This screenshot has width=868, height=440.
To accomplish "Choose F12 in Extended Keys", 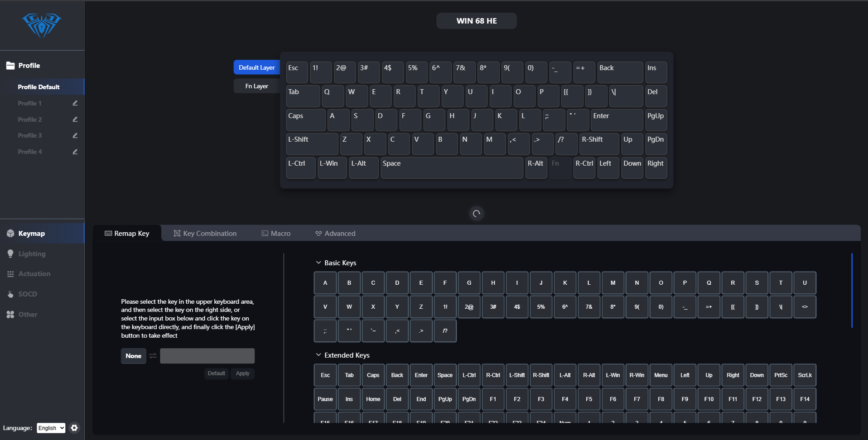I will (x=757, y=399).
